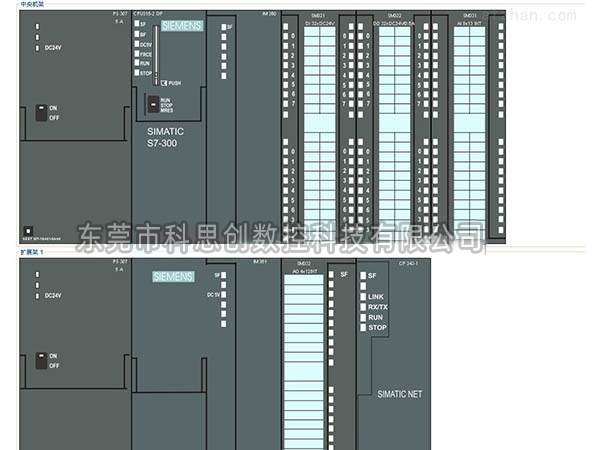Viewport: 600px width, 450px height.
Task: Click the CPU memory card slot
Action: pyautogui.click(x=156, y=55)
